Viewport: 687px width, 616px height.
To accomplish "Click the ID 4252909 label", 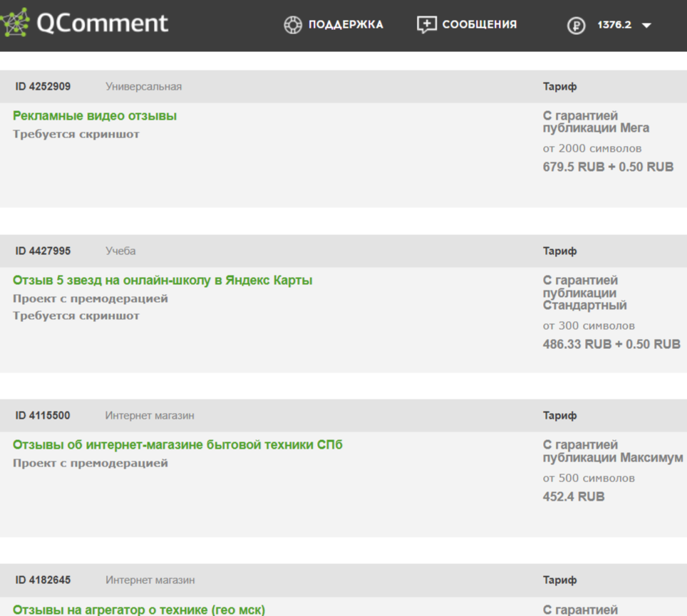I will [x=43, y=87].
